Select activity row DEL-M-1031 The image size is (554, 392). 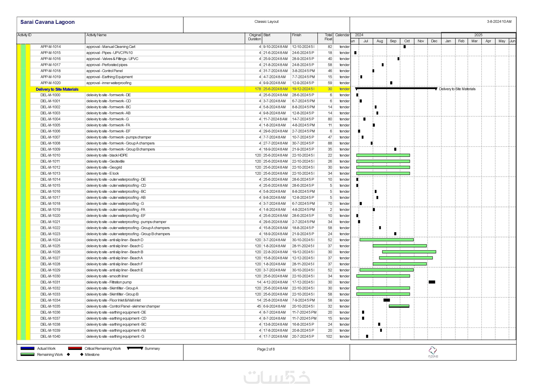50,282
